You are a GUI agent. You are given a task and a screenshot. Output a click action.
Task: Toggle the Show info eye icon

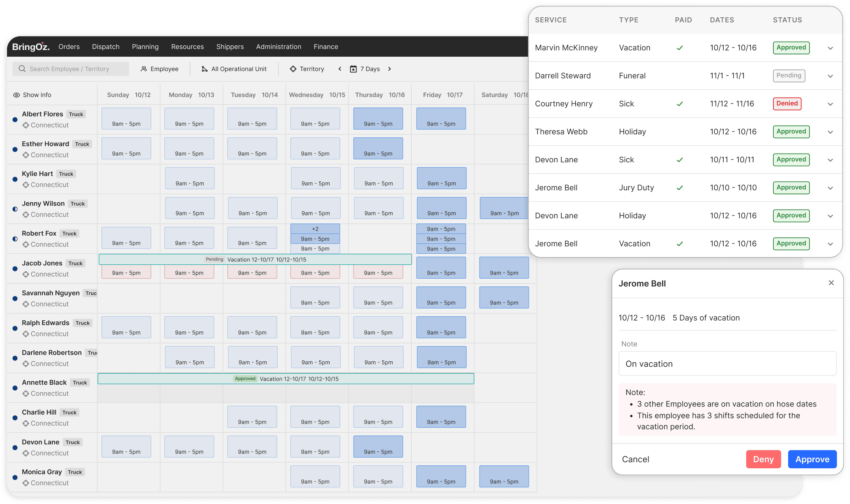pyautogui.click(x=17, y=95)
